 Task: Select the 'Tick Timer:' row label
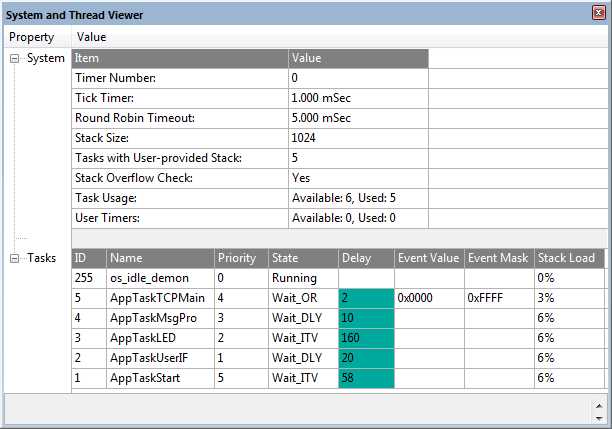tap(104, 98)
